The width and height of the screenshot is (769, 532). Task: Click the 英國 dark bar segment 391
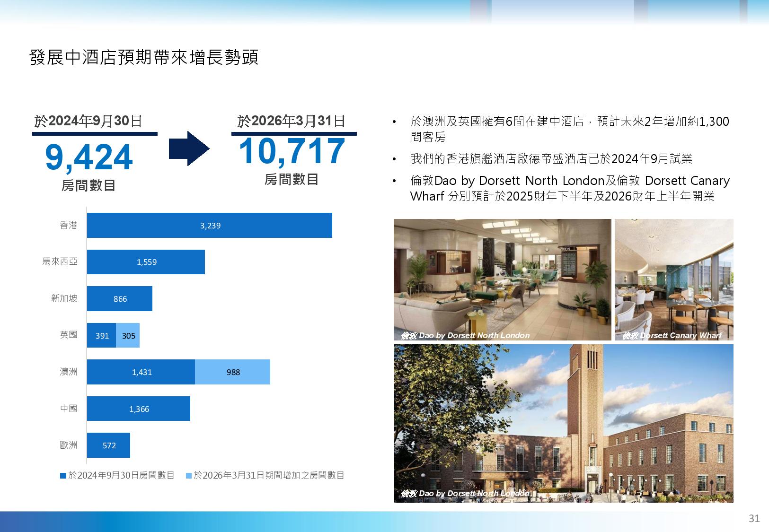[101, 335]
